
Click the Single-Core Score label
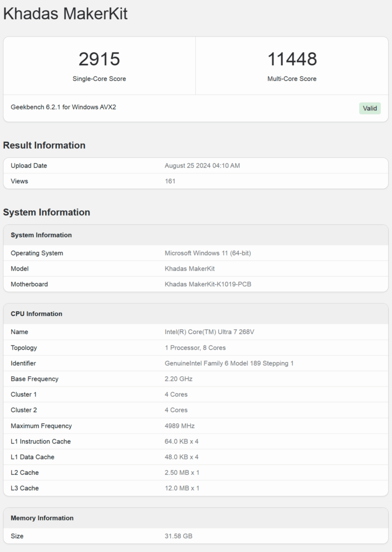(x=99, y=79)
